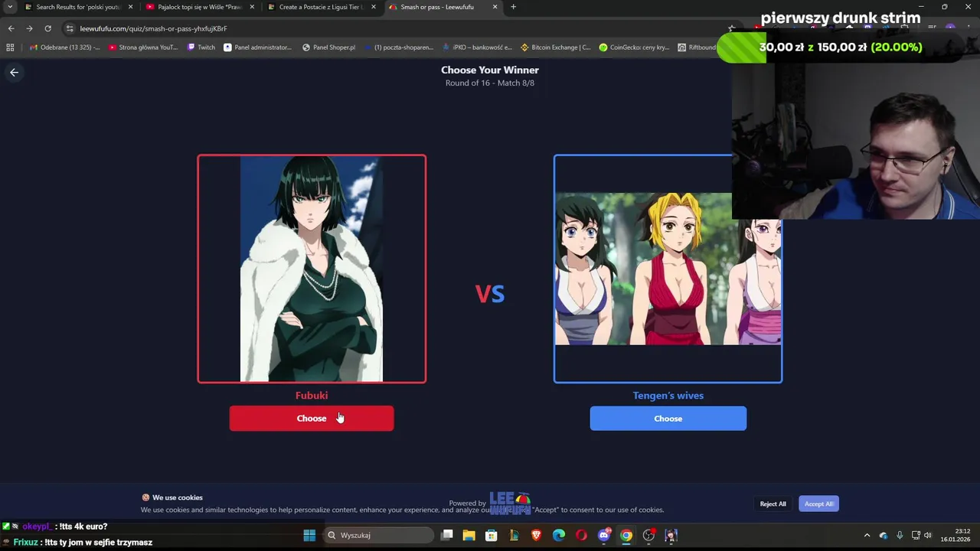Image resolution: width=980 pixels, height=551 pixels.
Task: Click the Tengen's wives image
Action: tap(668, 269)
